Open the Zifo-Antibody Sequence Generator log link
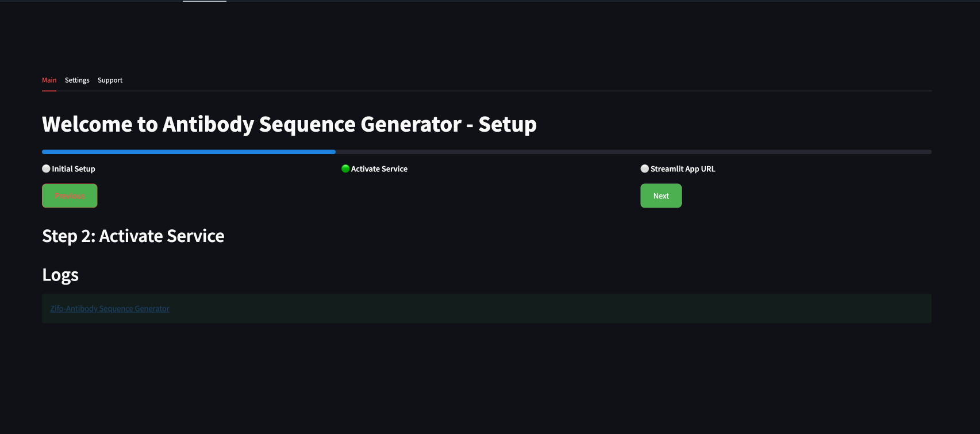This screenshot has height=434, width=980. tap(109, 308)
